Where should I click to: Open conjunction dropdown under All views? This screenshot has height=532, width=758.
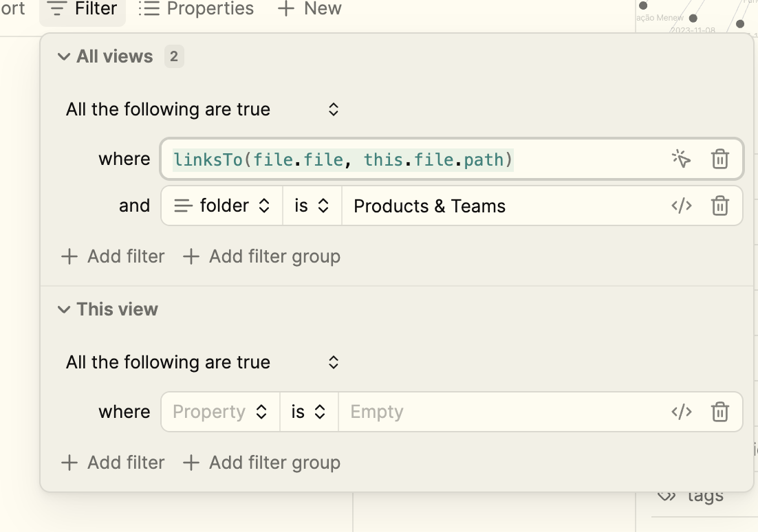pos(202,109)
